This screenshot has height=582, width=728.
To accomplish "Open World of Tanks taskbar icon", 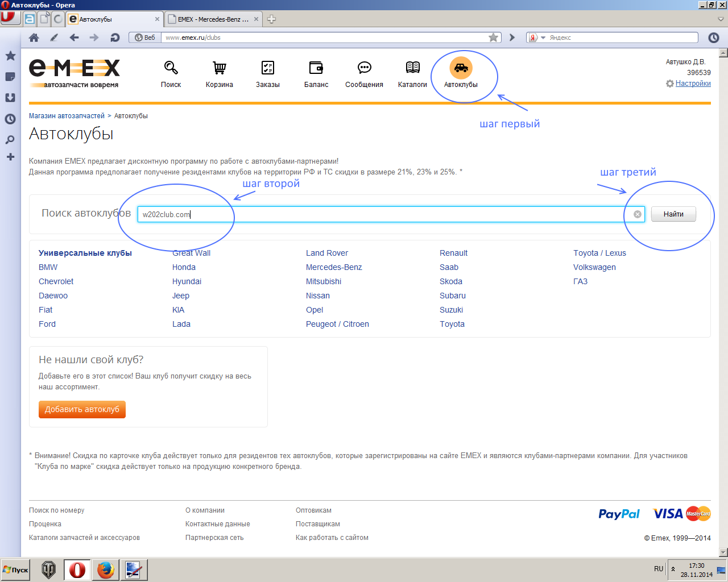I will point(49,569).
